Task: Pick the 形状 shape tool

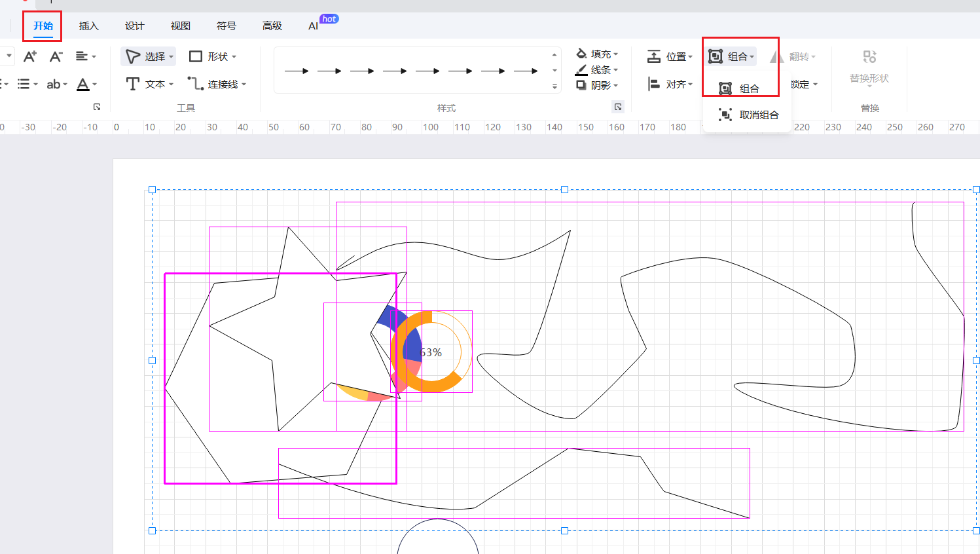Action: [212, 57]
